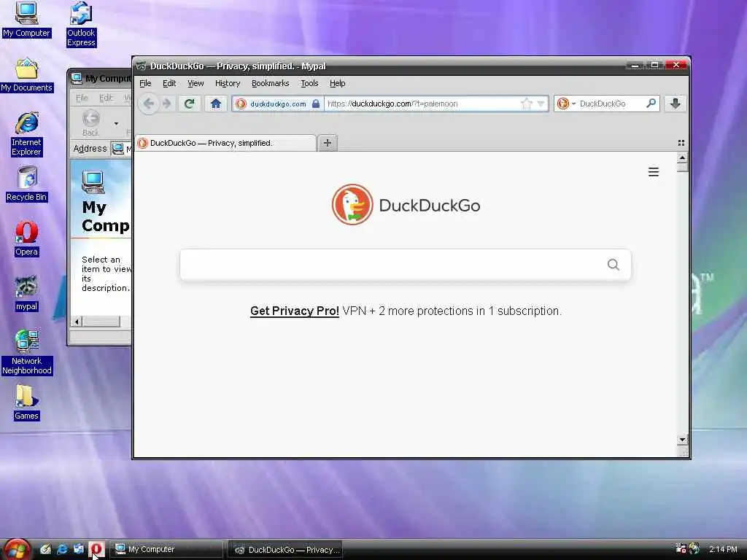Open the Bookmarks menu
Screen dimensions: 747x560
(270, 83)
